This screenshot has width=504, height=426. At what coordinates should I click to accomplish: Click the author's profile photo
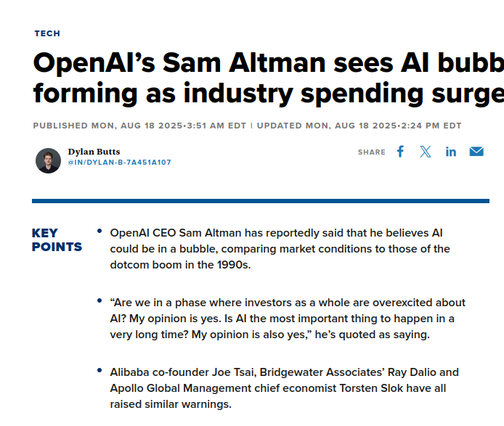(48, 160)
